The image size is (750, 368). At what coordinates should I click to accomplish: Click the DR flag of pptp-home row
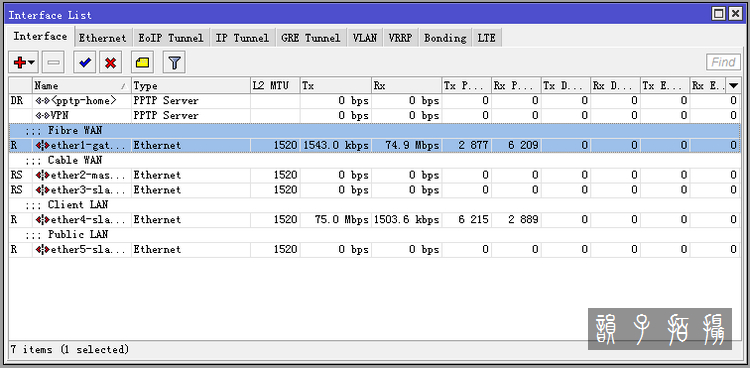[17, 100]
